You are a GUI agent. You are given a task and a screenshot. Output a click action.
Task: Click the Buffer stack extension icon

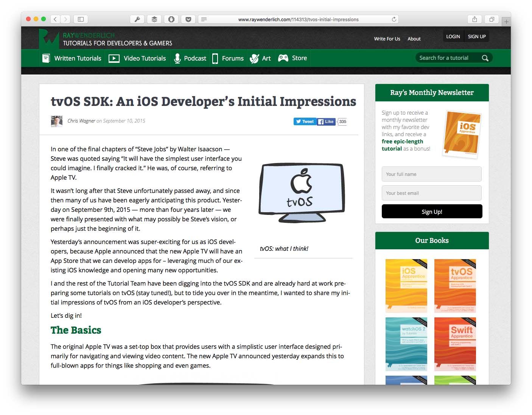154,19
